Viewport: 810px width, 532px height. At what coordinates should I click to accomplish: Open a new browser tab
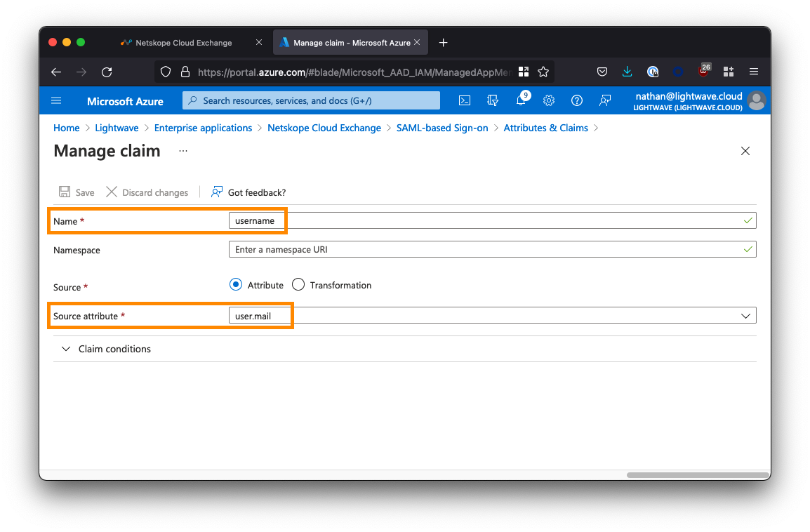pos(443,43)
